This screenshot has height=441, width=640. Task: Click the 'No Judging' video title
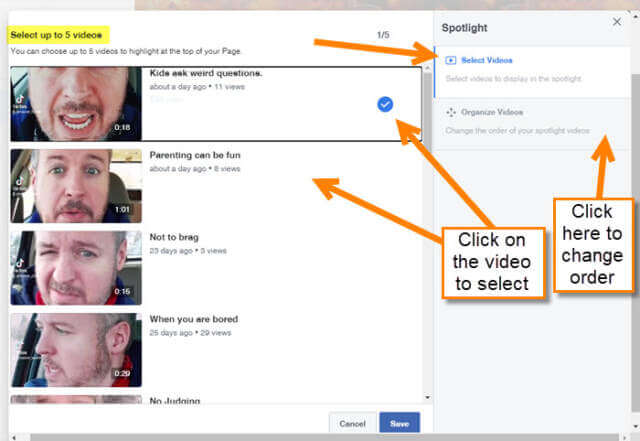click(175, 401)
